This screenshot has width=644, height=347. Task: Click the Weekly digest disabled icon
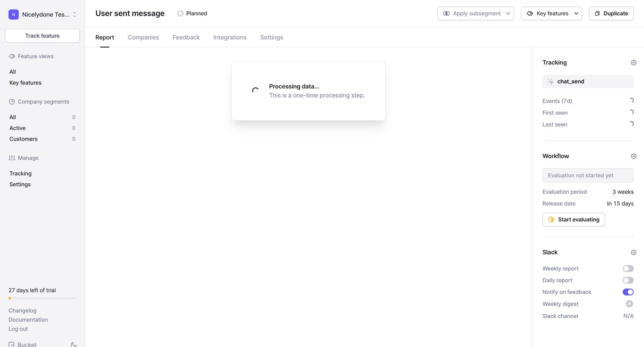pyautogui.click(x=629, y=304)
